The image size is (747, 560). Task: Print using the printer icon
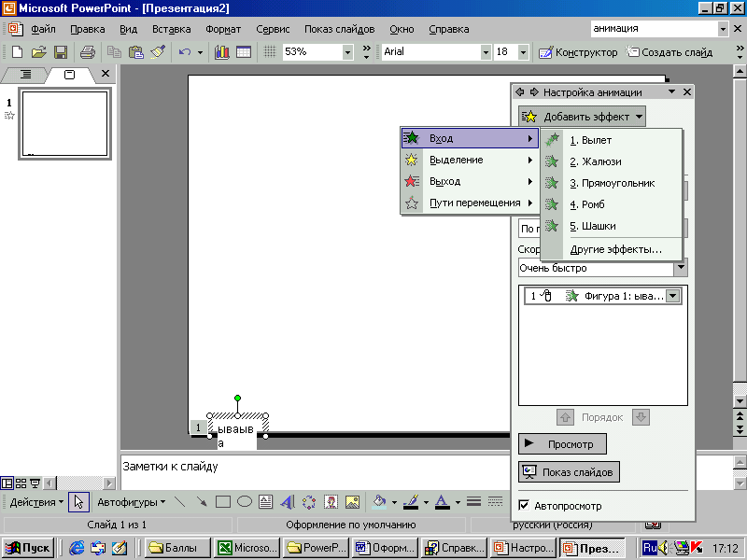(87, 51)
